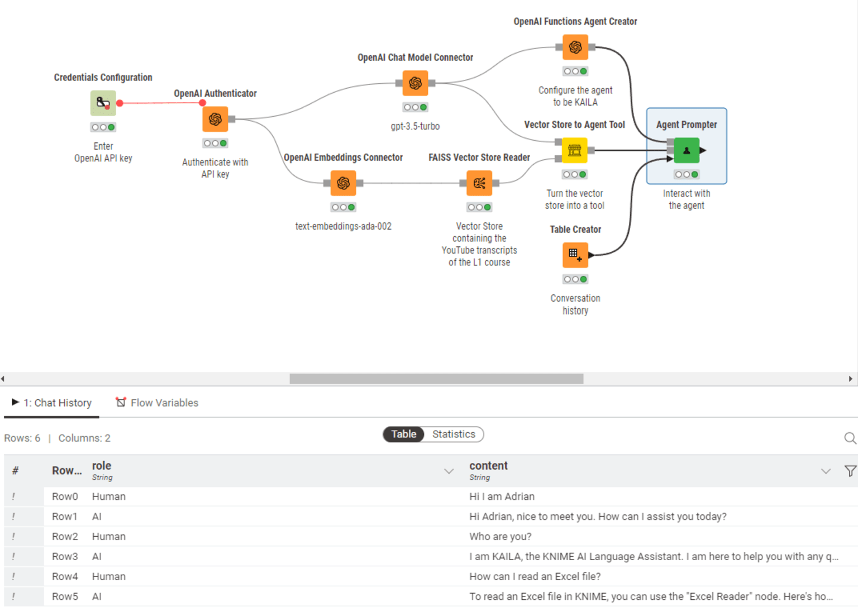This screenshot has width=858, height=616.
Task: Select the Row4 row ID cell
Action: (65, 577)
